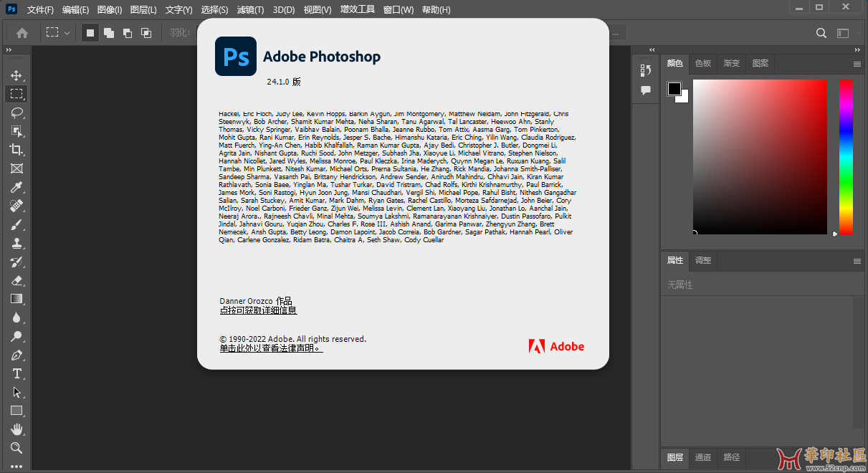
Task: Select the Object Selection tool
Action: [x=16, y=131]
